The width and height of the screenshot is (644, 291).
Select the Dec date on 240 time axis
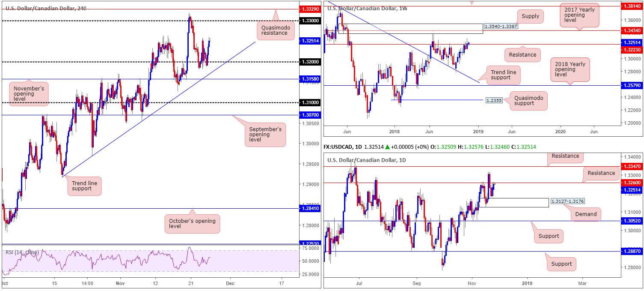(x=230, y=283)
